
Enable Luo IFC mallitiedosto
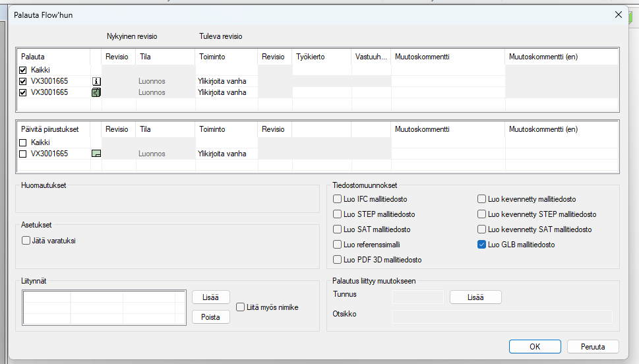338,199
